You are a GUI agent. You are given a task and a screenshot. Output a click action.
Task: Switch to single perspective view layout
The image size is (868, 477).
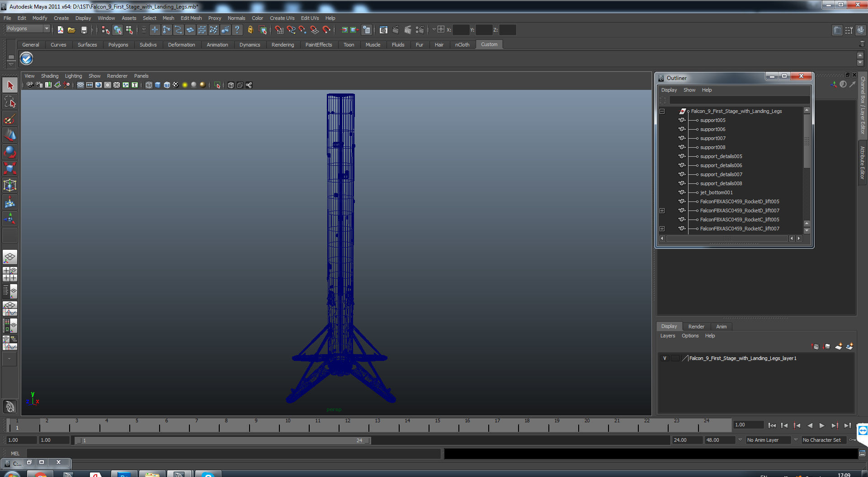(x=10, y=257)
